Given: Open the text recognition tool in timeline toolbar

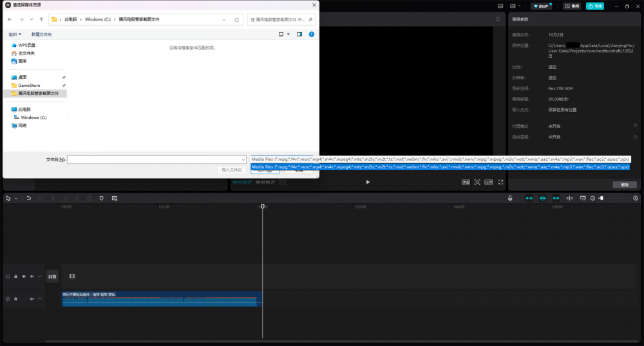Looking at the screenshot, I should coord(115,199).
